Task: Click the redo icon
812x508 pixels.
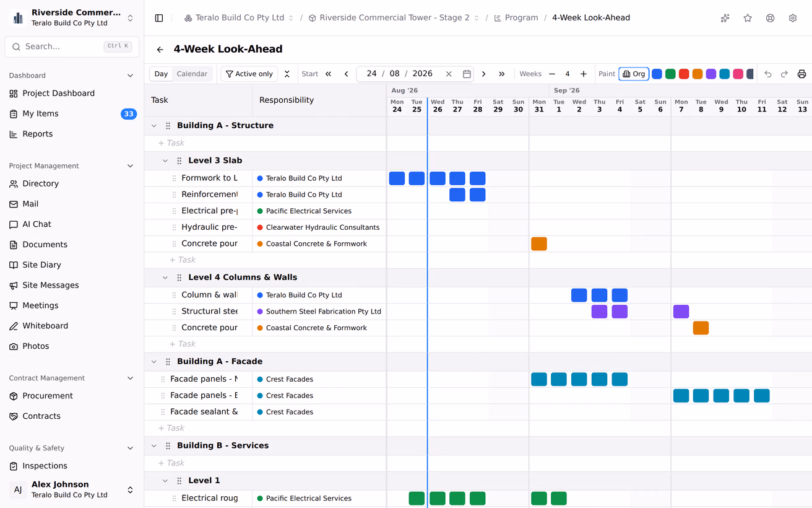Action: pyautogui.click(x=784, y=74)
